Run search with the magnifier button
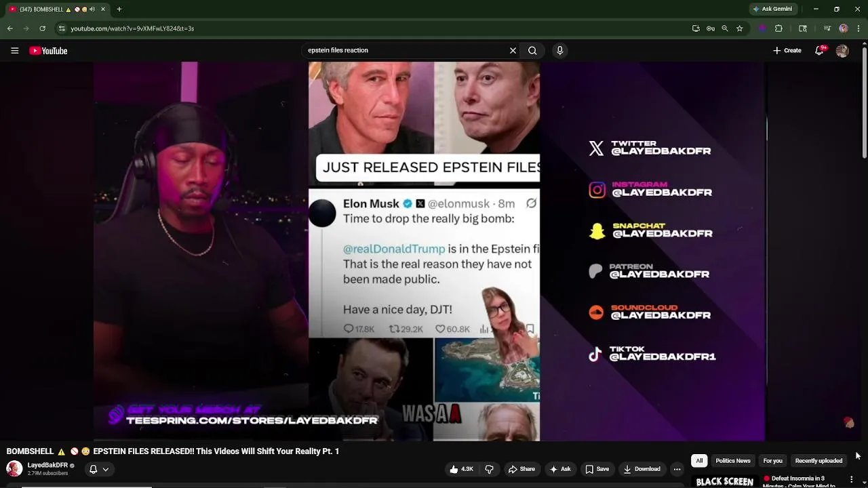Screen dimensions: 868x488 pyautogui.click(x=532, y=50)
